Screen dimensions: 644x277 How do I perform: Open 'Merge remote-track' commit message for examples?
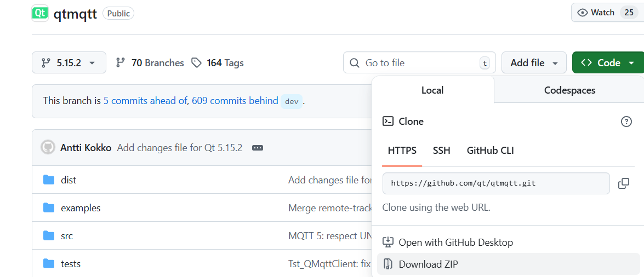[x=330, y=208]
